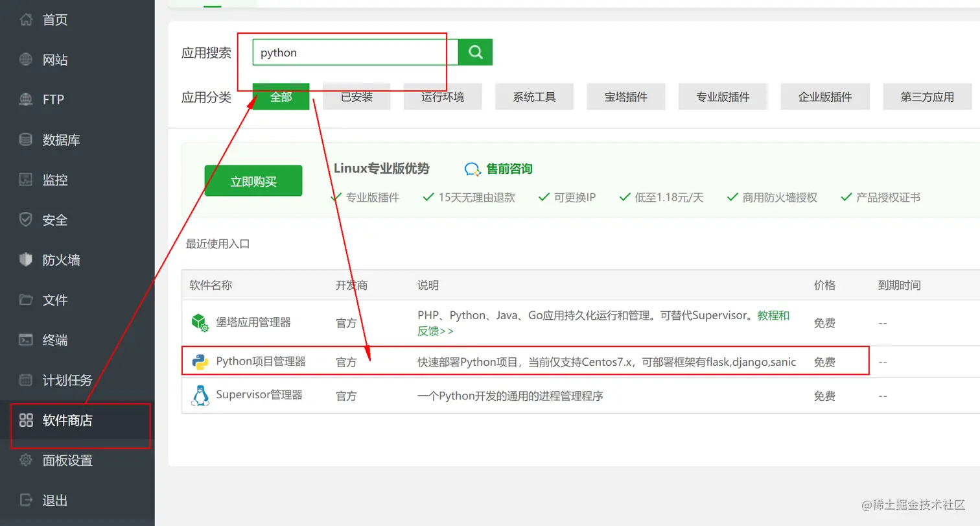980x526 pixels.
Task: Select the 运行环境 category filter
Action: click(443, 97)
